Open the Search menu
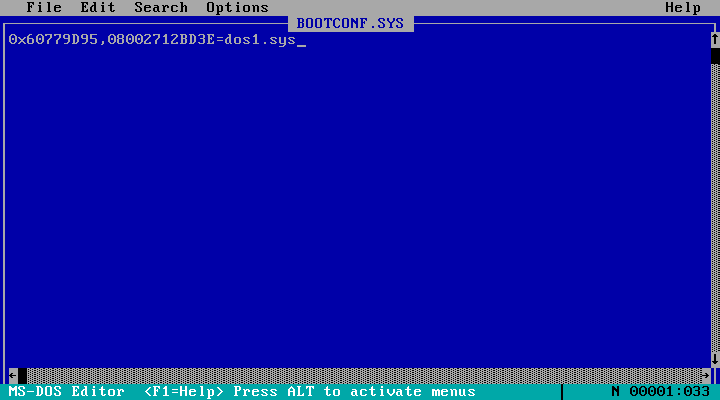 [x=161, y=7]
